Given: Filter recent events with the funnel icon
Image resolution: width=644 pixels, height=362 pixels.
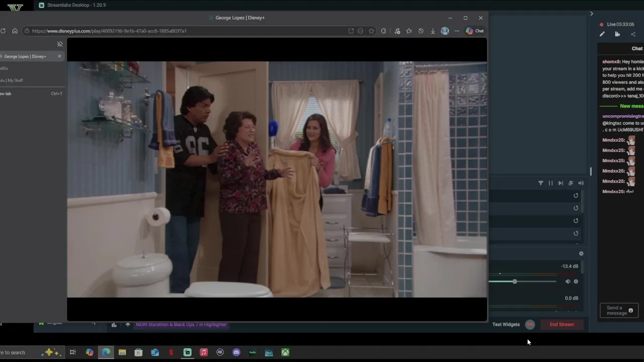Looking at the screenshot, I should click(541, 183).
